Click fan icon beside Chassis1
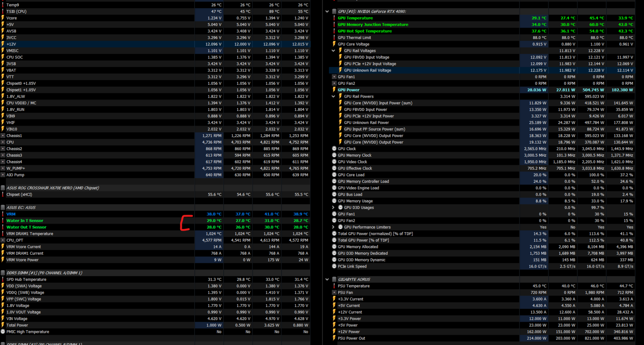This screenshot has height=345, width=644. point(3,136)
